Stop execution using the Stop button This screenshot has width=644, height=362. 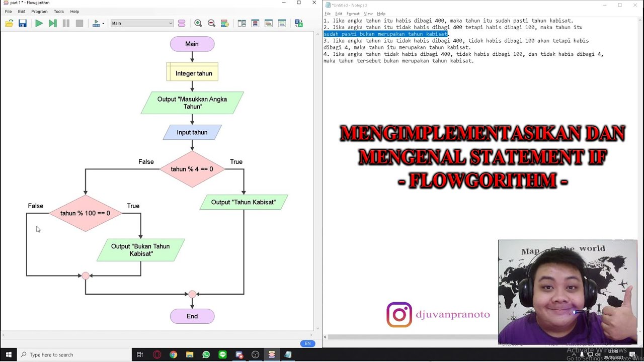click(79, 23)
